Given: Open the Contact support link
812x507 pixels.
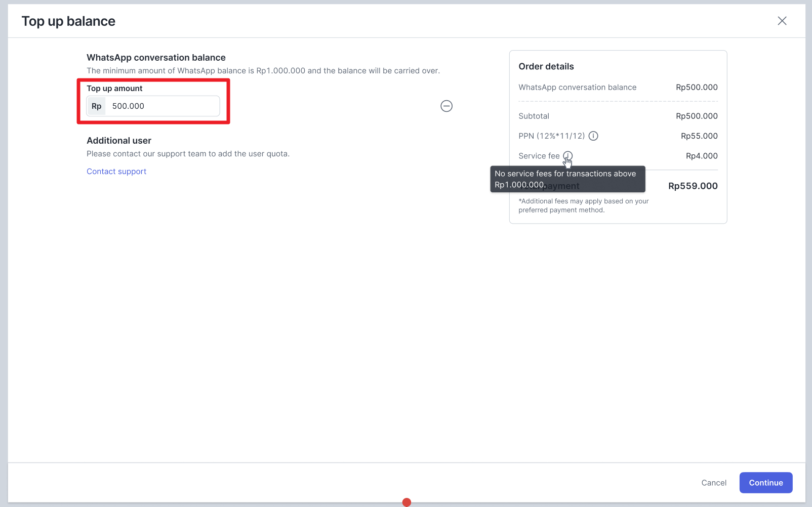Looking at the screenshot, I should point(116,172).
